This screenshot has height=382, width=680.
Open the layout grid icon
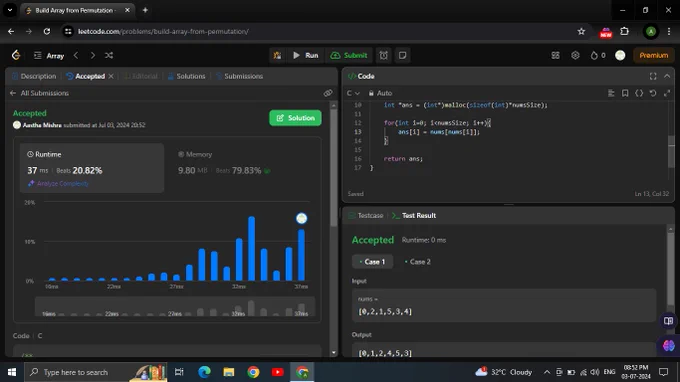[556, 56]
